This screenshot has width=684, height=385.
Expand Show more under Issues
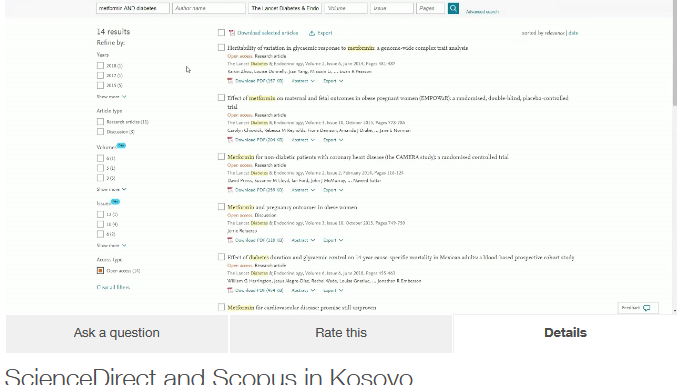[111, 245]
